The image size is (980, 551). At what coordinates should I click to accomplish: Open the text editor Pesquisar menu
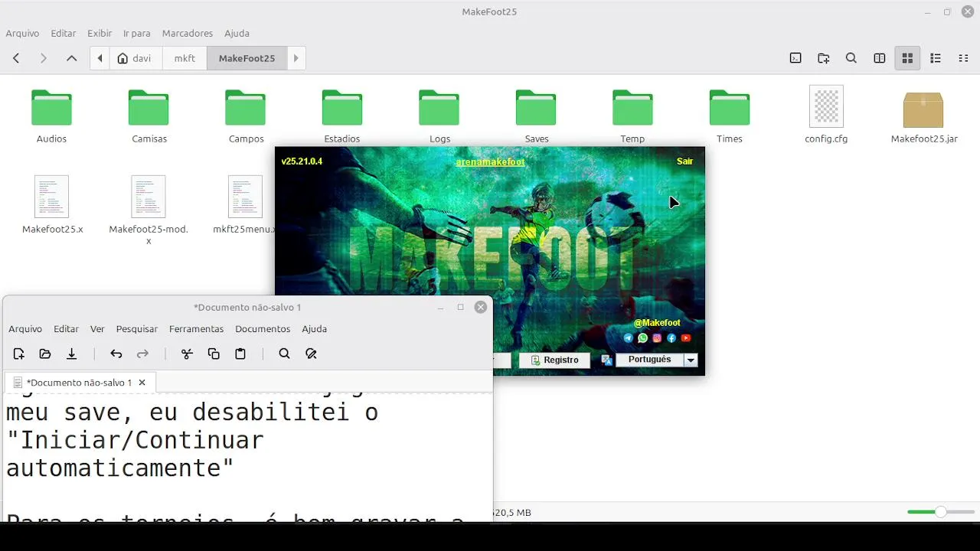click(x=137, y=329)
